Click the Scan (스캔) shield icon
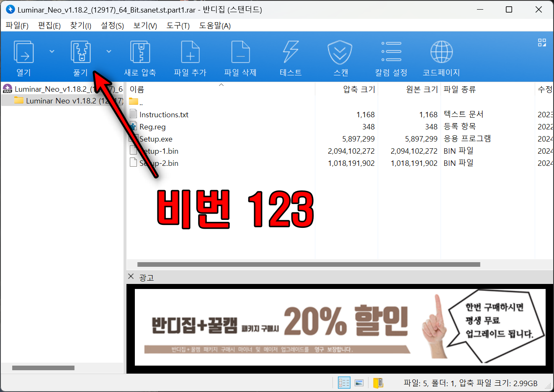This screenshot has height=392, width=554. [x=340, y=52]
